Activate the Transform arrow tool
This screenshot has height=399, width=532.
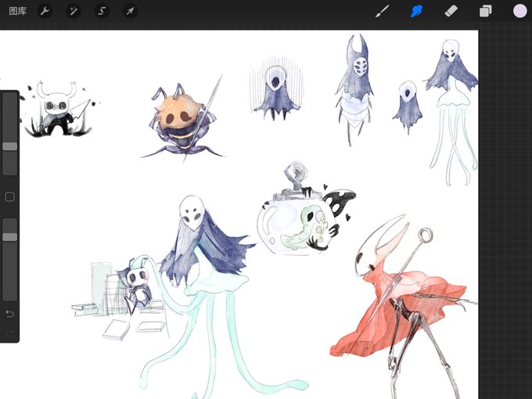coord(131,11)
